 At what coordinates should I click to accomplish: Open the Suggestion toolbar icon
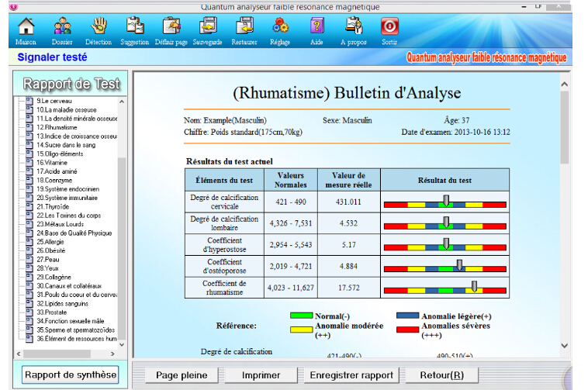(x=135, y=31)
